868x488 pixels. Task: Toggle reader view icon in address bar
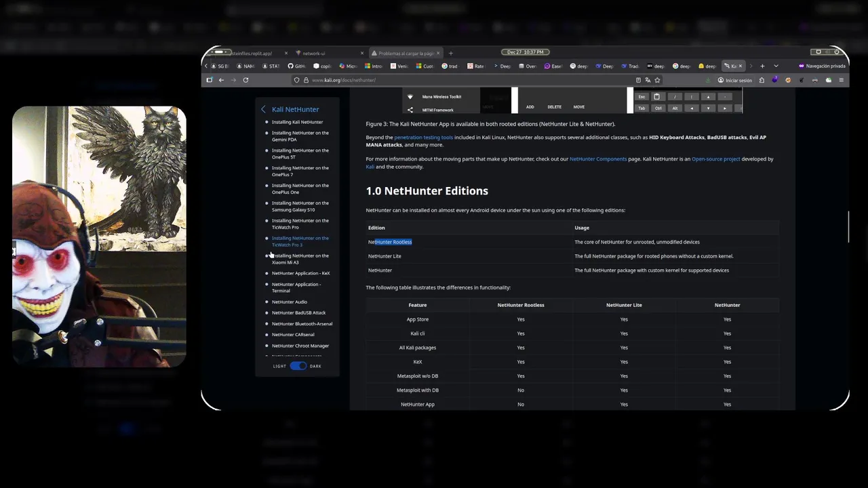point(638,80)
